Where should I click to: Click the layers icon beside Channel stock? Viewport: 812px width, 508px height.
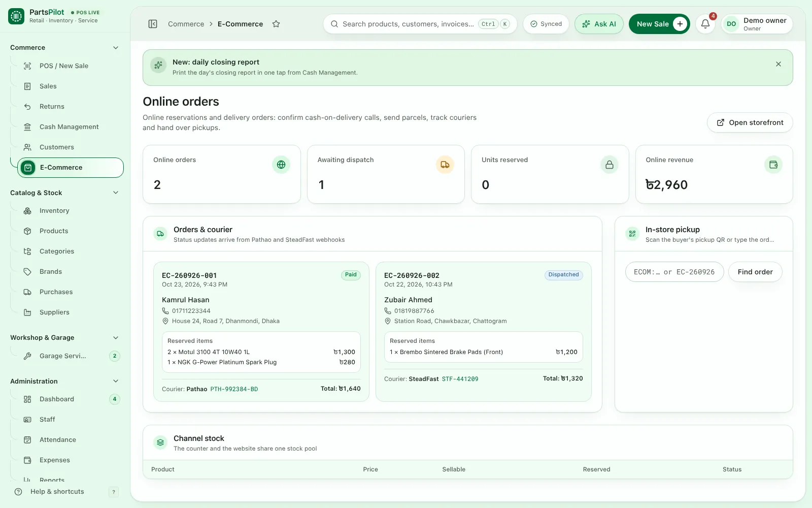pyautogui.click(x=160, y=442)
